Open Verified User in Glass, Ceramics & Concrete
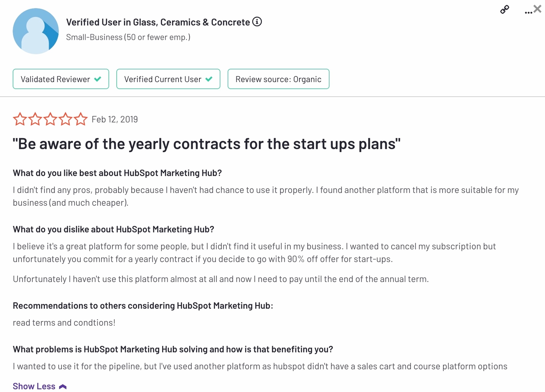 pos(158,22)
